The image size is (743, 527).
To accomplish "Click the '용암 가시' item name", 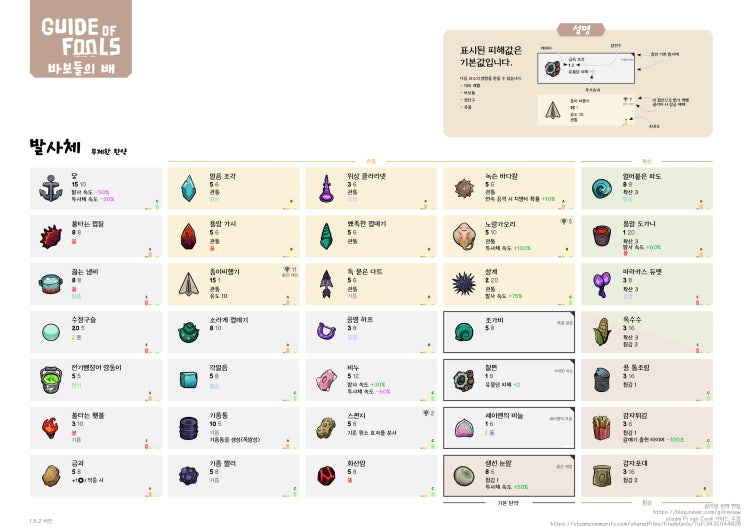I will pos(223,224).
